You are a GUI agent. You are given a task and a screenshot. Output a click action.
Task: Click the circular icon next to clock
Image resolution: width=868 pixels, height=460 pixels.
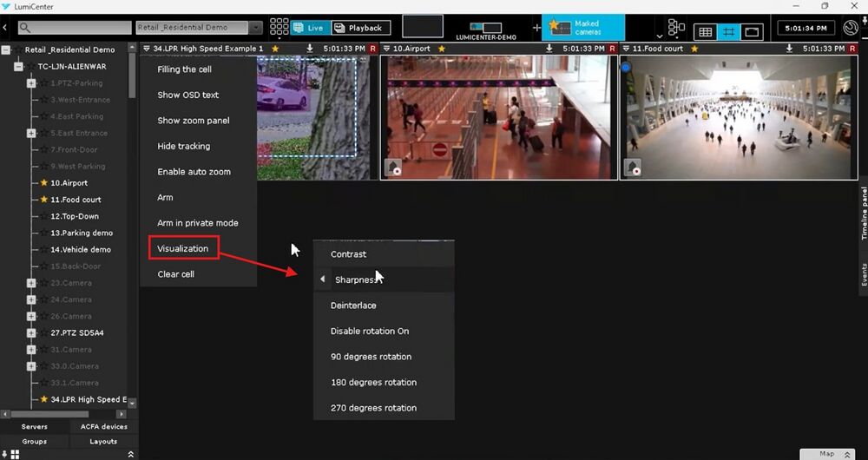(851, 28)
